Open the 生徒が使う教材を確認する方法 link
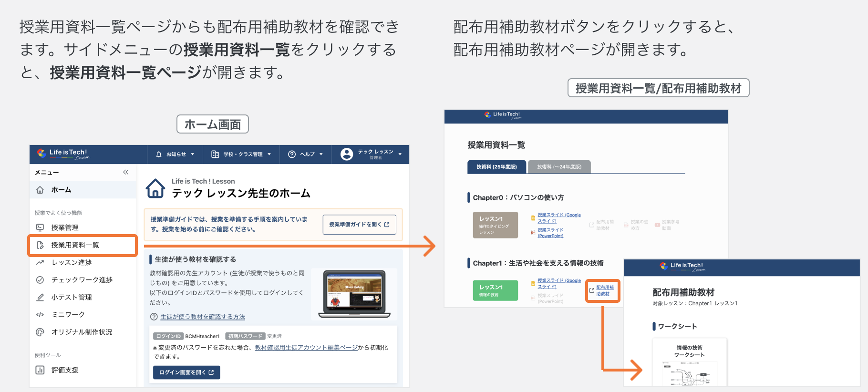Screen dimensions: 868x392 tap(203, 317)
